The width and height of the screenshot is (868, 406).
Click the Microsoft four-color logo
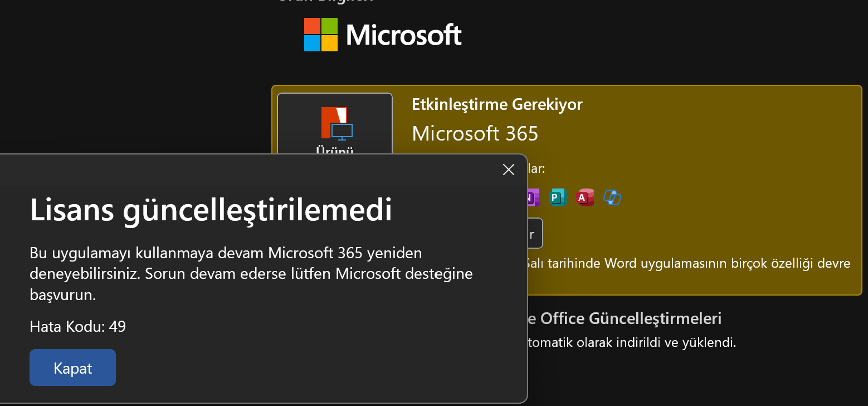pyautogui.click(x=321, y=35)
